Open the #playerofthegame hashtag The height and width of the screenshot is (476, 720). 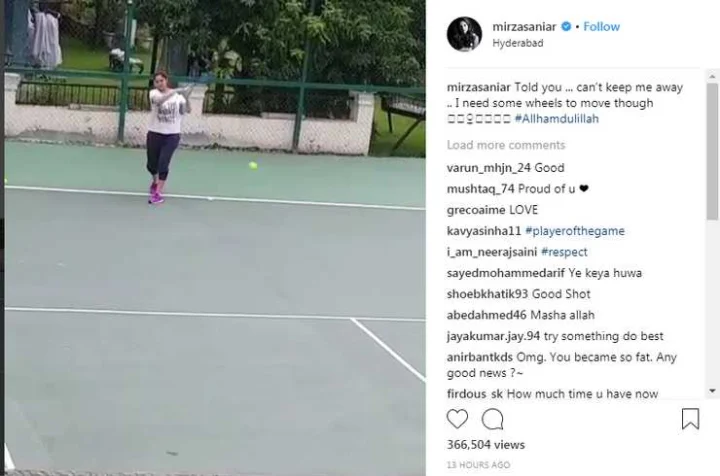point(575,230)
